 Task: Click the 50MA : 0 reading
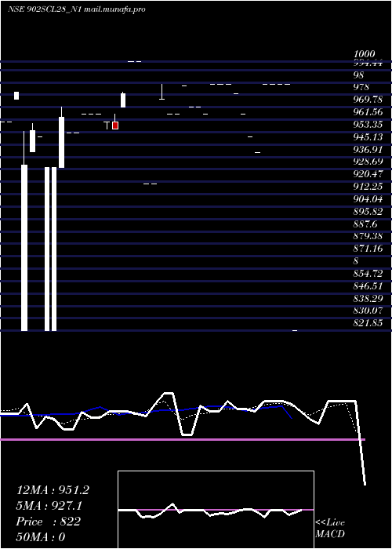(41, 537)
